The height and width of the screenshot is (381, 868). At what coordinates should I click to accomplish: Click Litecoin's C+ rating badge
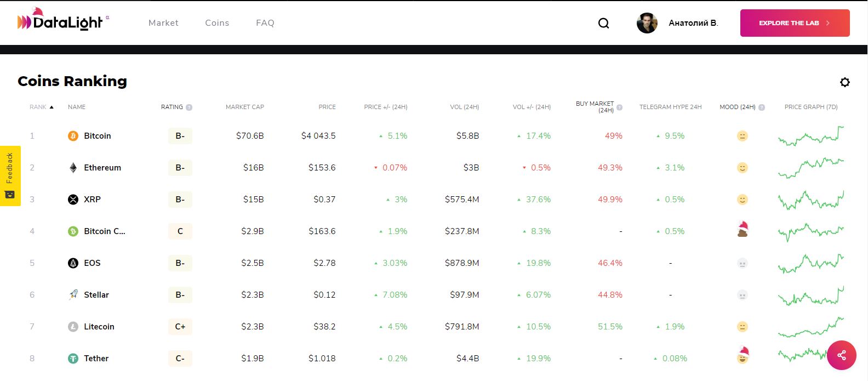coord(180,327)
